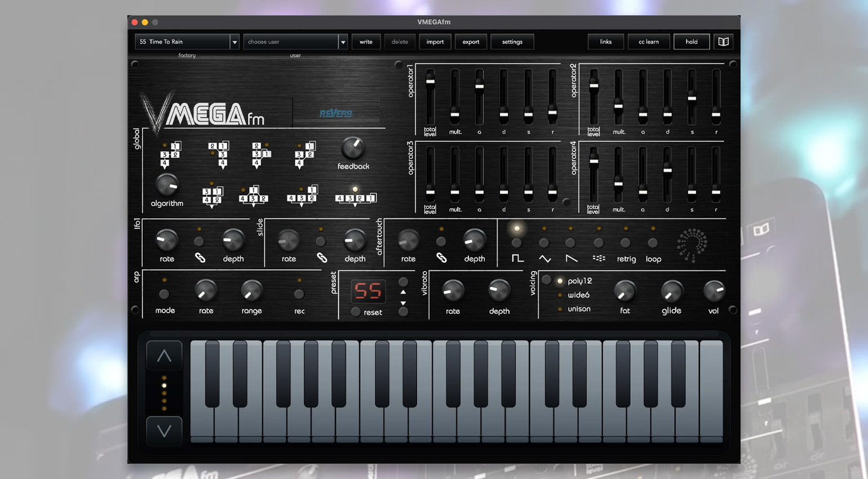Screen dimensions: 868x479
Task: Select the sawtooth wave LFO shape
Action: click(571, 259)
